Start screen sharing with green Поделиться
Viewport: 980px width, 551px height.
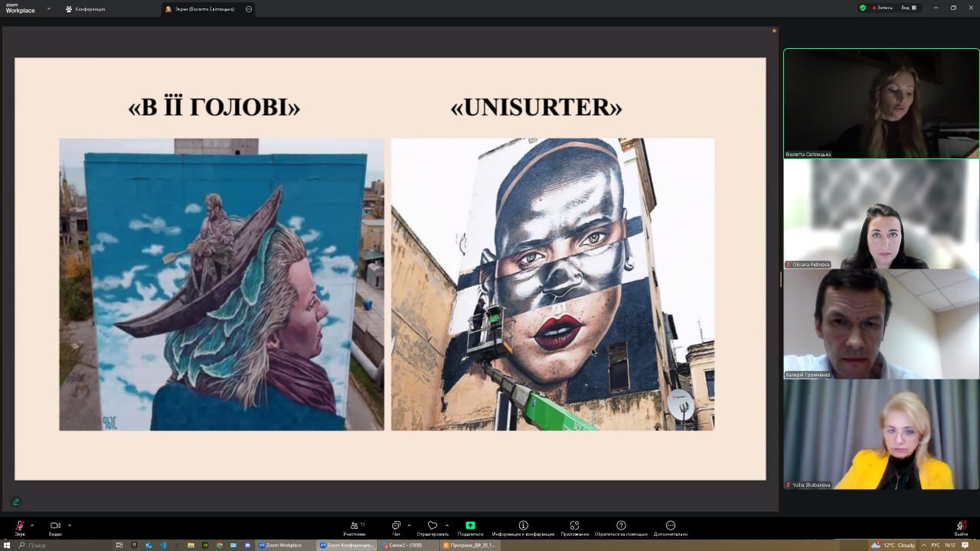(x=470, y=528)
